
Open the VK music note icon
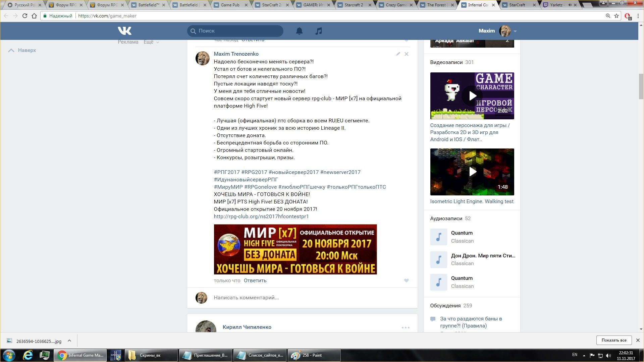point(319,31)
